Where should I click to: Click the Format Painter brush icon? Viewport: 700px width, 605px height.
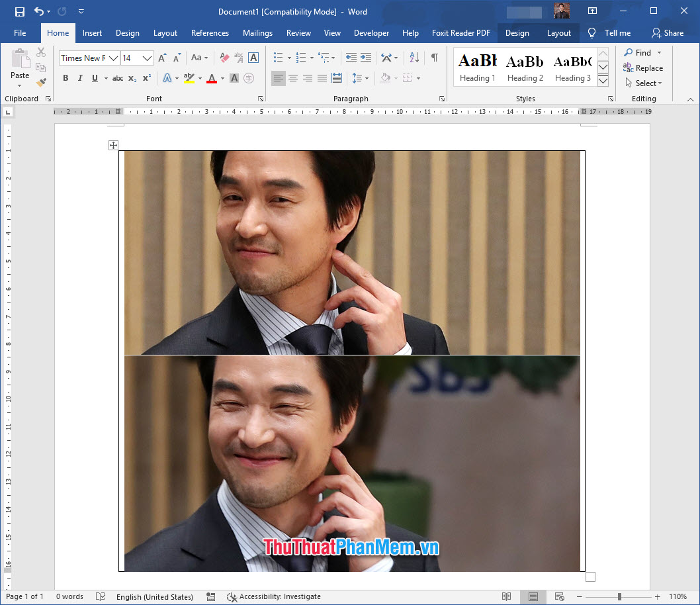pyautogui.click(x=41, y=83)
